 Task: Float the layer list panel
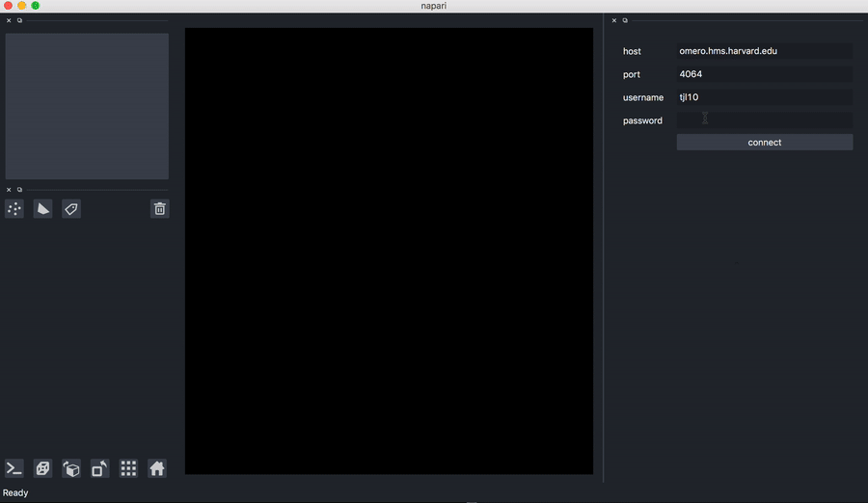(19, 190)
